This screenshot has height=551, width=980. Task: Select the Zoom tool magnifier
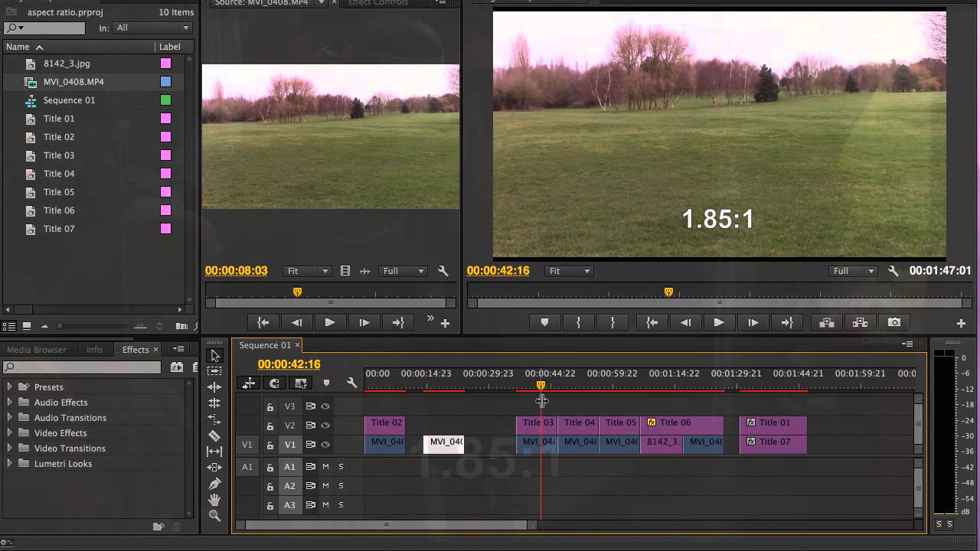[214, 516]
